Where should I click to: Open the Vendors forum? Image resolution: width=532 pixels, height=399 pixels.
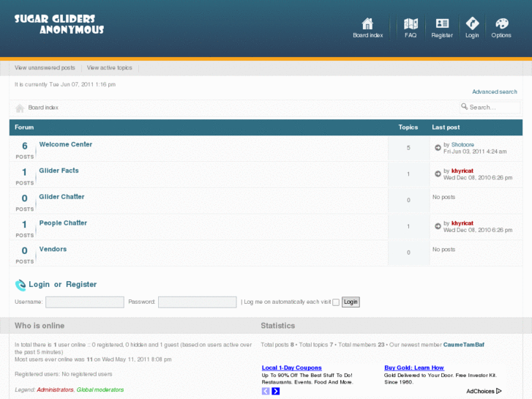[x=53, y=249]
